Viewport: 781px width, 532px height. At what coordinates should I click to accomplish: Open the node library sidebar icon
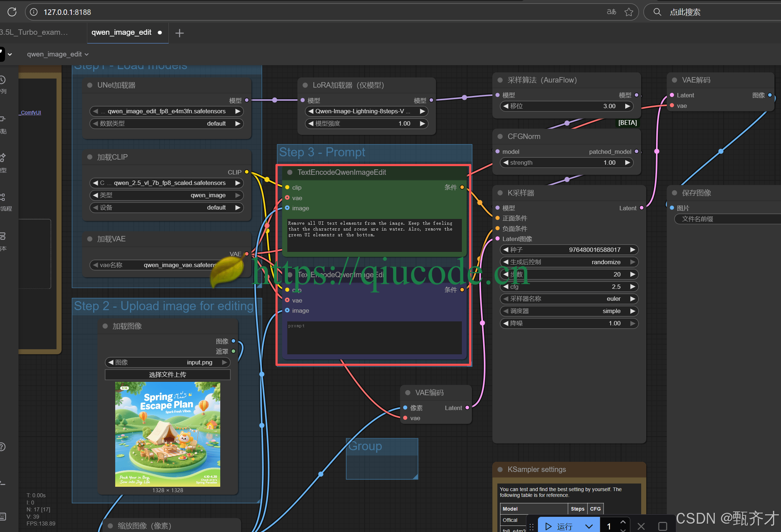pyautogui.click(x=3, y=119)
